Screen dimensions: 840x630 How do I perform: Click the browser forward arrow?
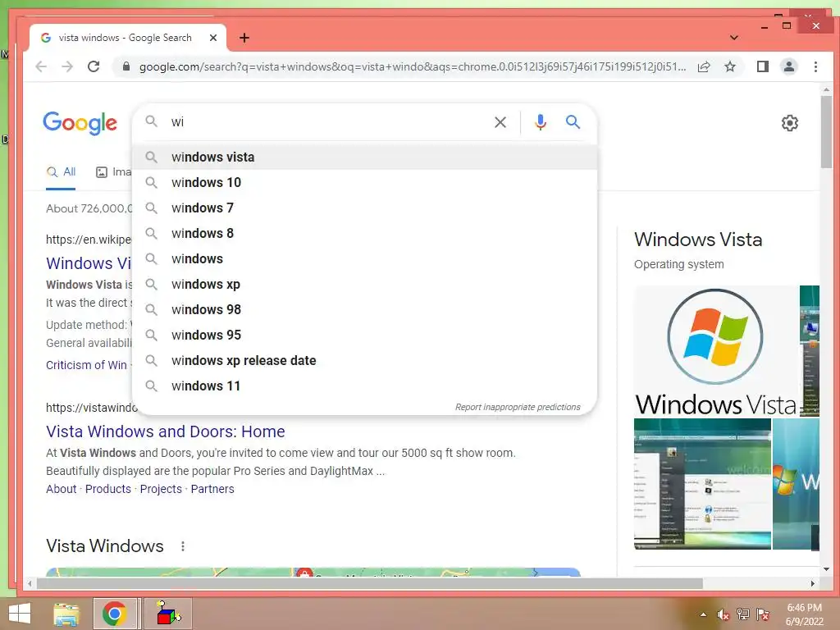click(x=67, y=66)
